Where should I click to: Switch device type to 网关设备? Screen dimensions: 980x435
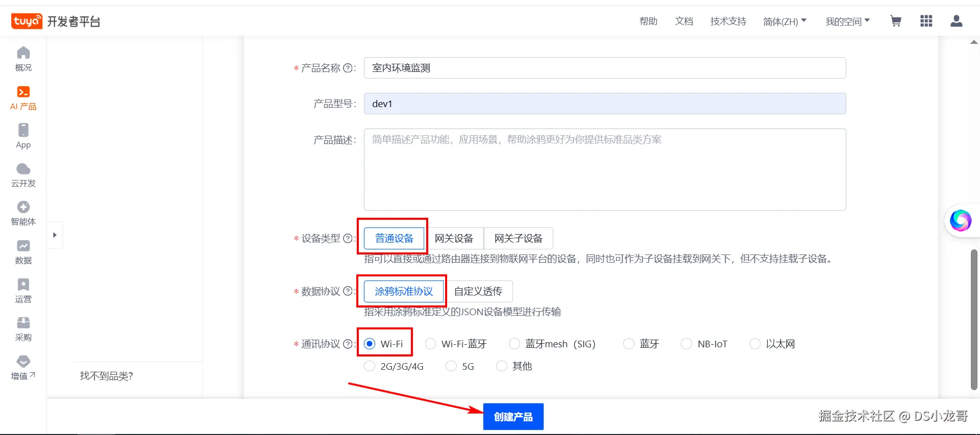tap(454, 238)
